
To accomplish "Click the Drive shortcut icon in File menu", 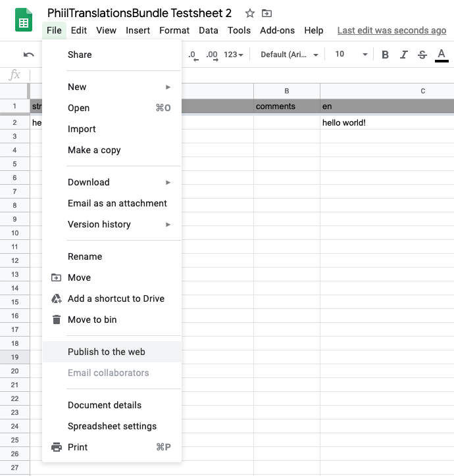I will click(x=56, y=298).
